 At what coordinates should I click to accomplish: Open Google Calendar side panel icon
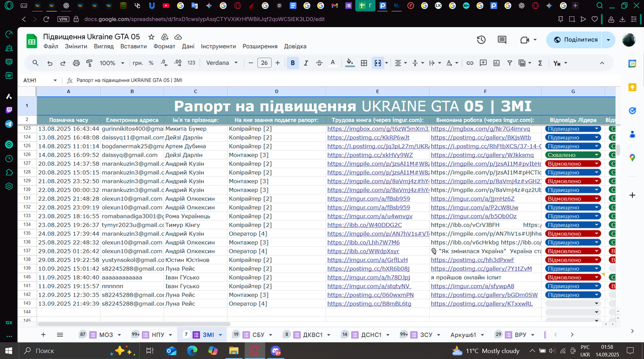pyautogui.click(x=632, y=63)
